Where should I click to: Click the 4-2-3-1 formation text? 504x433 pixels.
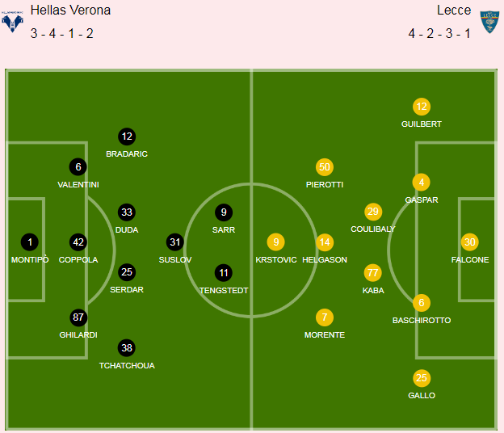click(x=439, y=33)
